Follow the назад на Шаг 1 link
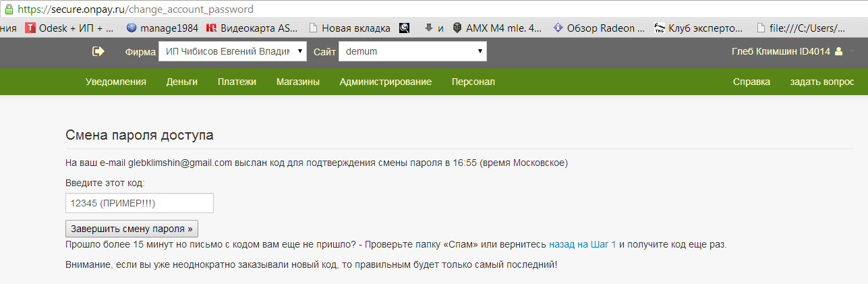 pyautogui.click(x=582, y=245)
